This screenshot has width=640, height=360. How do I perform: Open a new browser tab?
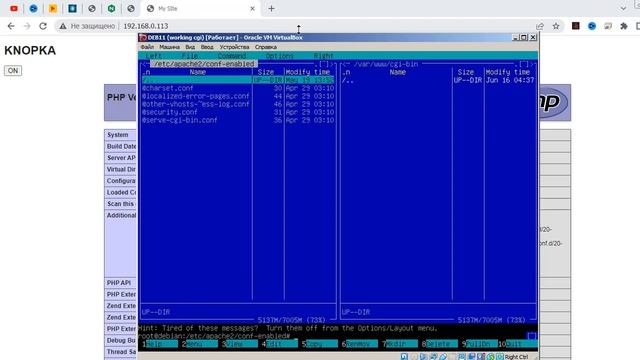pyautogui.click(x=271, y=8)
